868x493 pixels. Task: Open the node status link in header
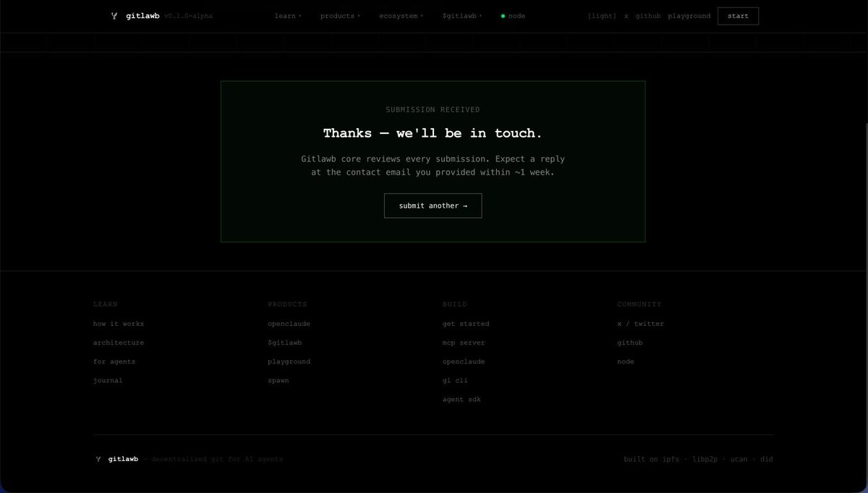coord(513,16)
